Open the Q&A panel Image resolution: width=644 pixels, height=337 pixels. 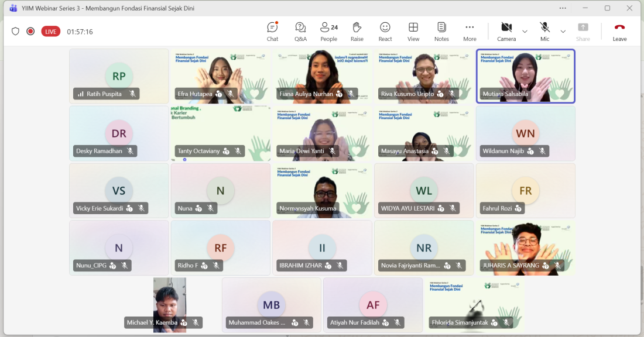click(300, 32)
